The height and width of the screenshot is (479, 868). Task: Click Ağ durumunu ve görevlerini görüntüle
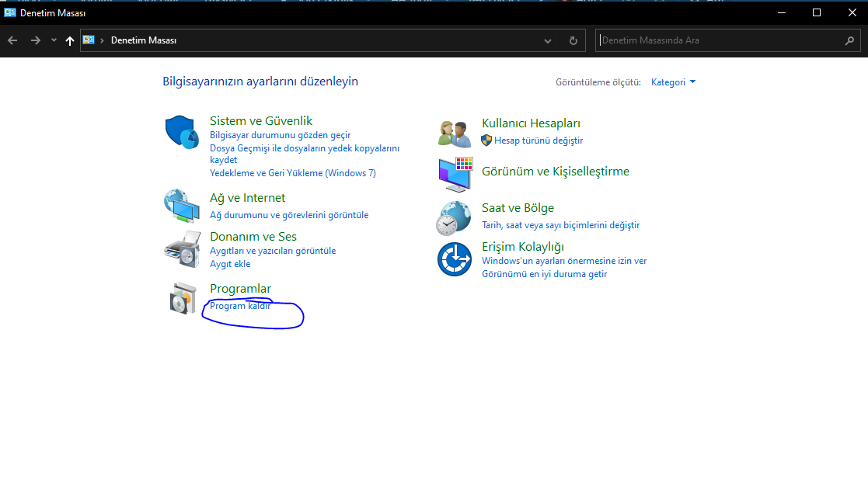[289, 215]
